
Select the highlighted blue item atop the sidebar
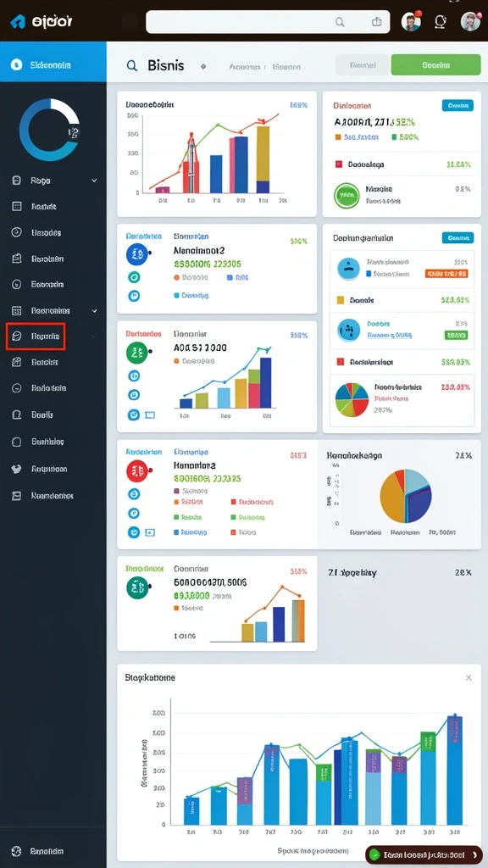coord(53,64)
